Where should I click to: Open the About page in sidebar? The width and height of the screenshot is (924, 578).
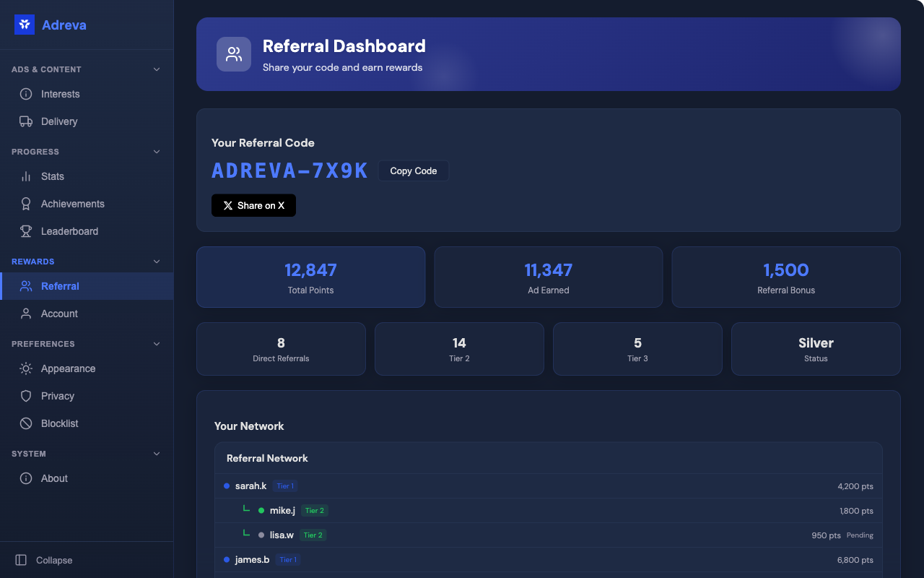[54, 478]
